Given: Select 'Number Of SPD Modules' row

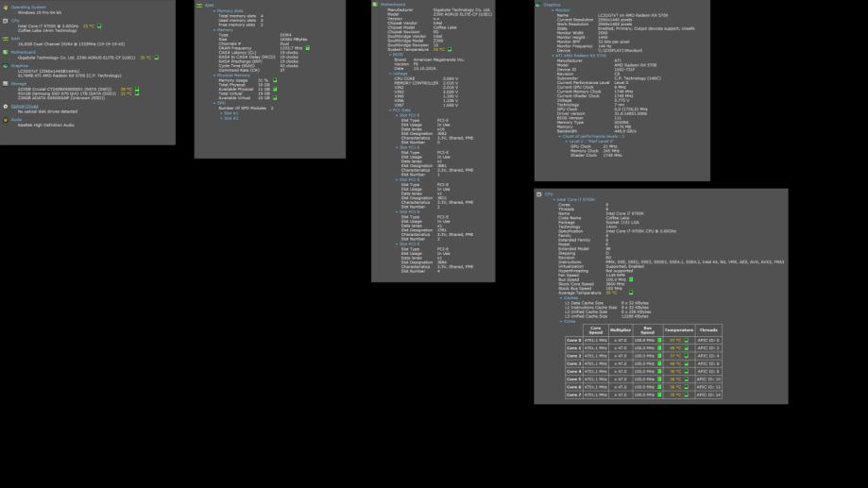Looking at the screenshot, I should [246, 108].
